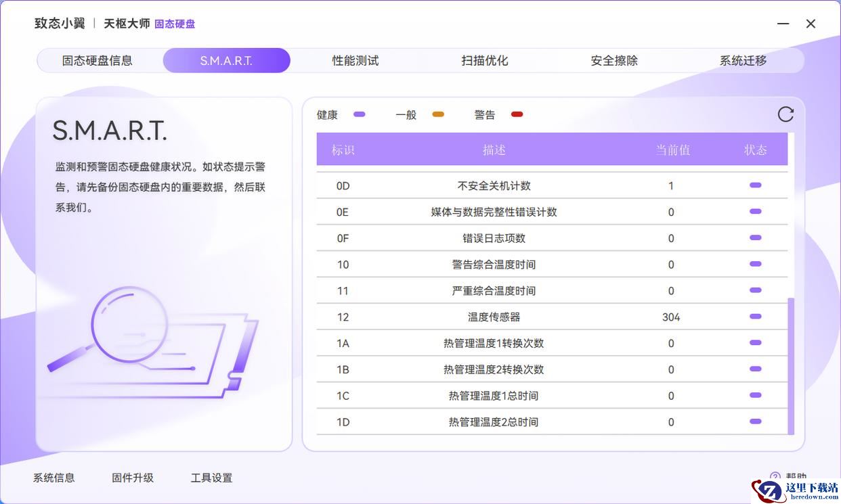Open 系统信息 at the bottom
The height and width of the screenshot is (504, 841).
(54, 478)
